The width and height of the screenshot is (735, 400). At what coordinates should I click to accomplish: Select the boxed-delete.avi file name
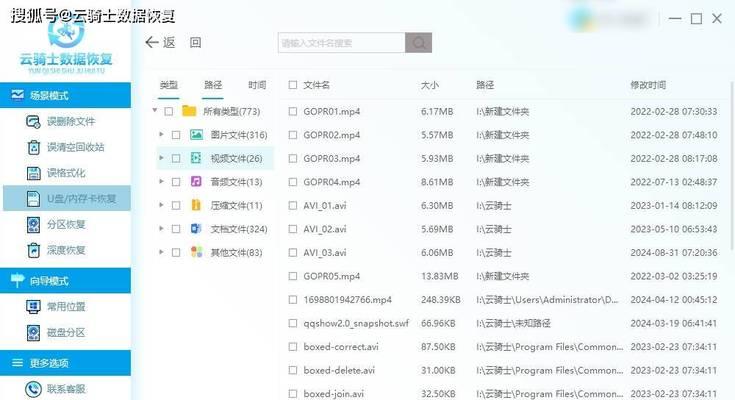(339, 370)
